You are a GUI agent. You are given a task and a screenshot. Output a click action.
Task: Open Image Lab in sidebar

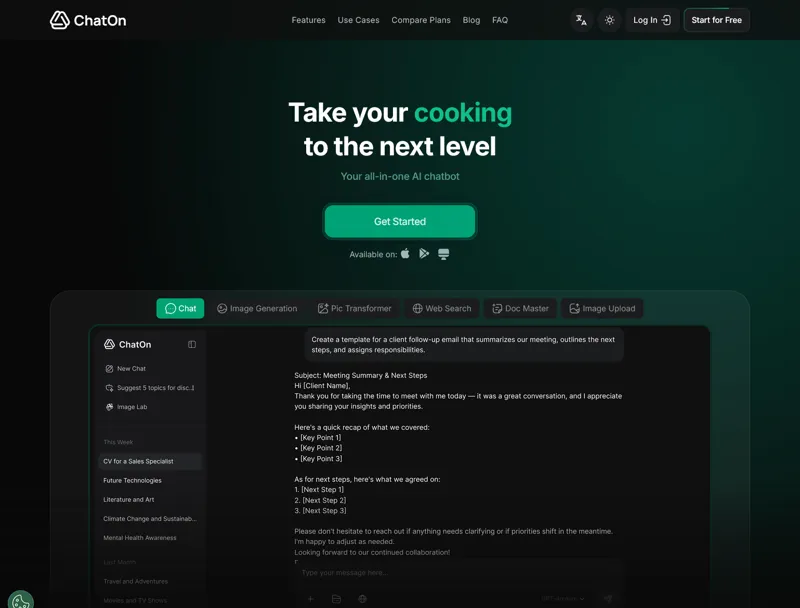(126, 407)
